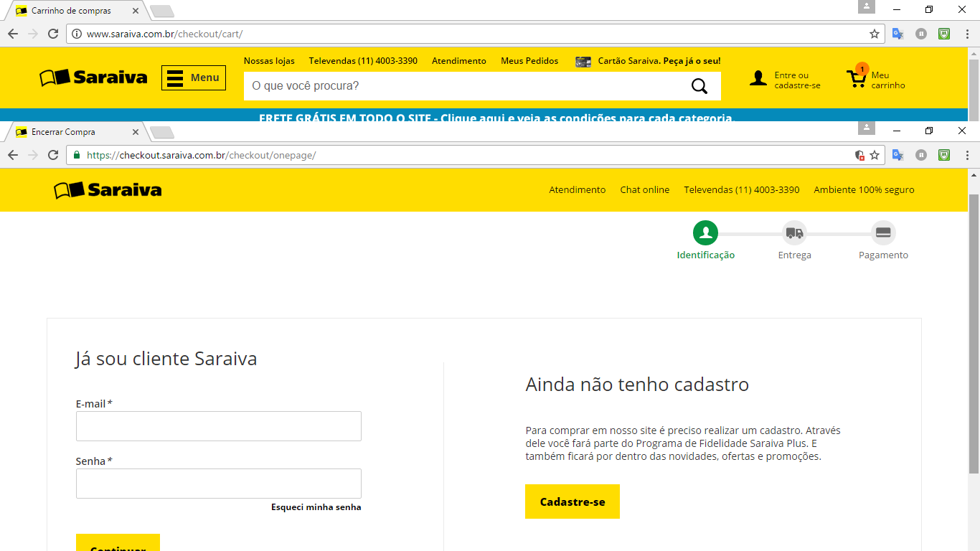Select the 'Carrinho de compras' browser tab
Screen dimensions: 980x551
75,11
